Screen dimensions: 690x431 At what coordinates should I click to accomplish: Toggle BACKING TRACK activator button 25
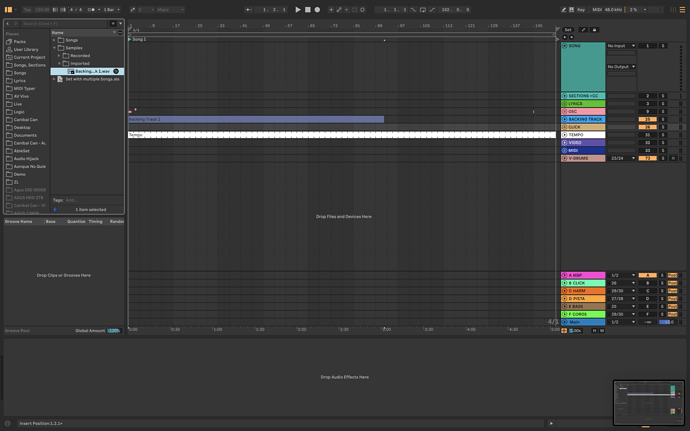tap(647, 119)
